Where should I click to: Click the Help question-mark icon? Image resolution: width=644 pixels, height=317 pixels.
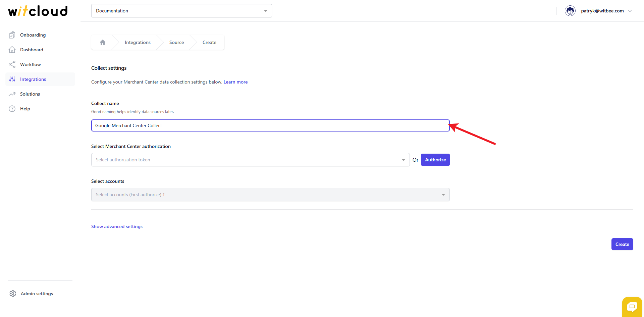(x=12, y=109)
